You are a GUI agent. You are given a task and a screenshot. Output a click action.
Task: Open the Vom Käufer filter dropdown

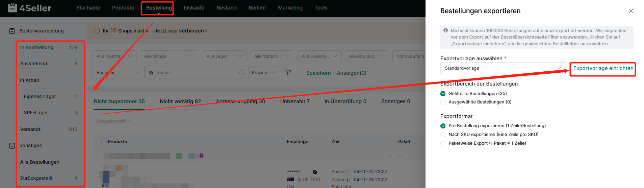click(409, 56)
